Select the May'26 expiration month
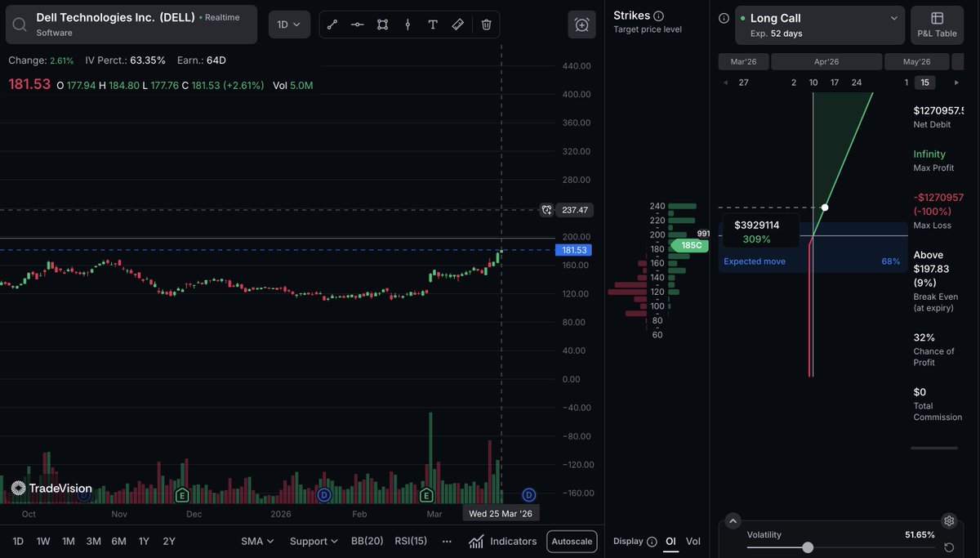980x558 pixels. coord(917,61)
